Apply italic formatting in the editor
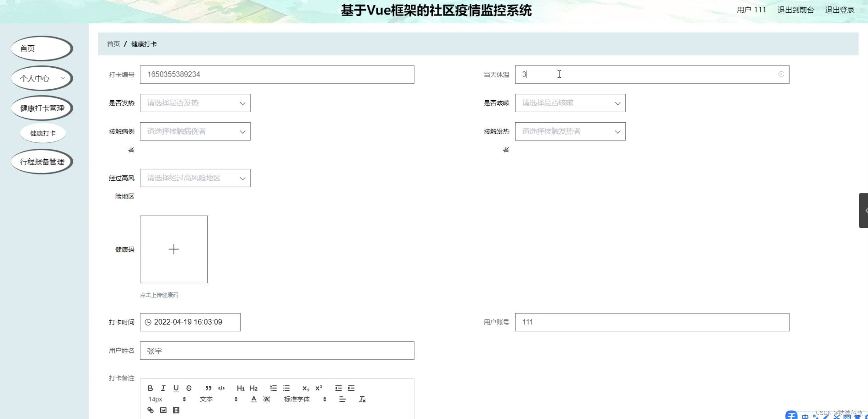 coord(163,388)
